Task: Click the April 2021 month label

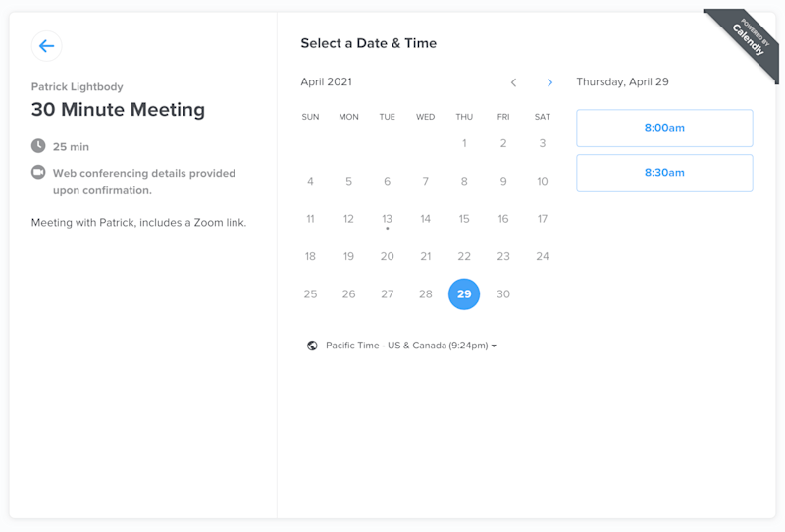Action: click(326, 82)
